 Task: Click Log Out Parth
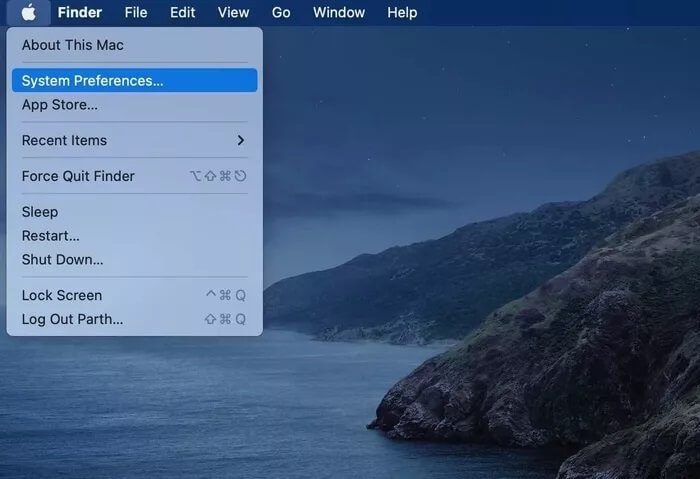(73, 319)
